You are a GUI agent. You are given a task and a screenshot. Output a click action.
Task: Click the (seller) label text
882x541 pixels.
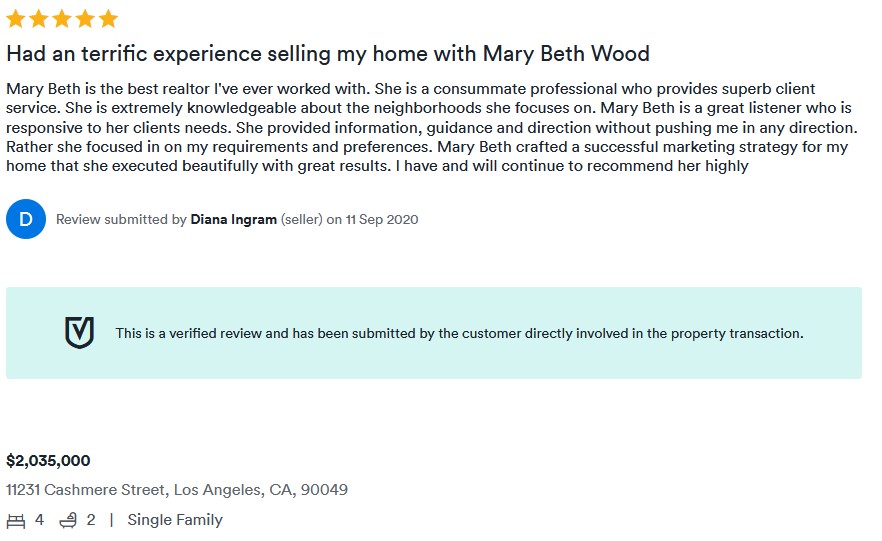[301, 219]
